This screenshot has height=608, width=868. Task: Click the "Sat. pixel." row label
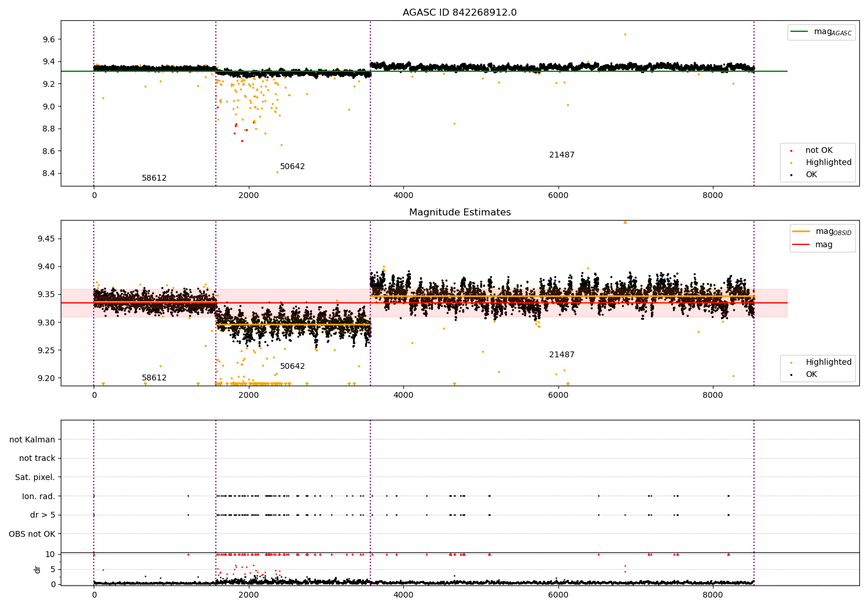35,478
